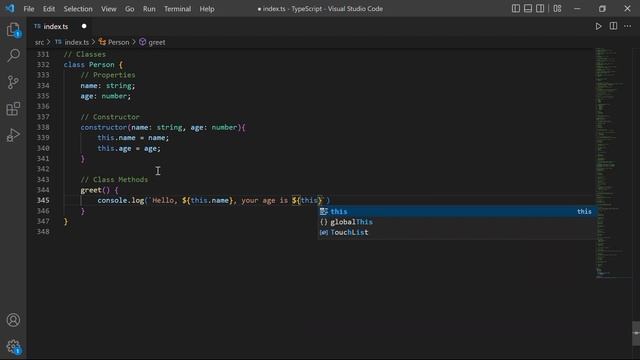The width and height of the screenshot is (640, 360).
Task: Click the VS Code logo icon
Action: (x=10, y=9)
